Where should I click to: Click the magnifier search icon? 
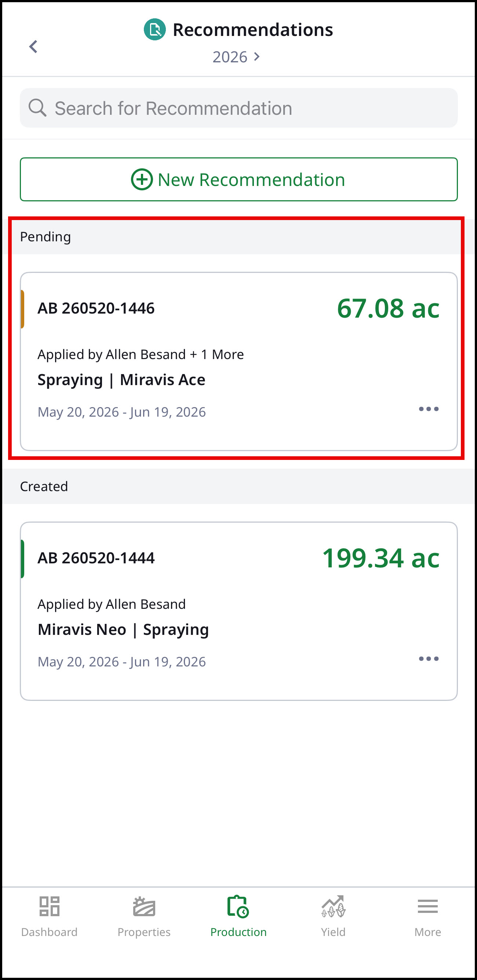click(x=37, y=108)
